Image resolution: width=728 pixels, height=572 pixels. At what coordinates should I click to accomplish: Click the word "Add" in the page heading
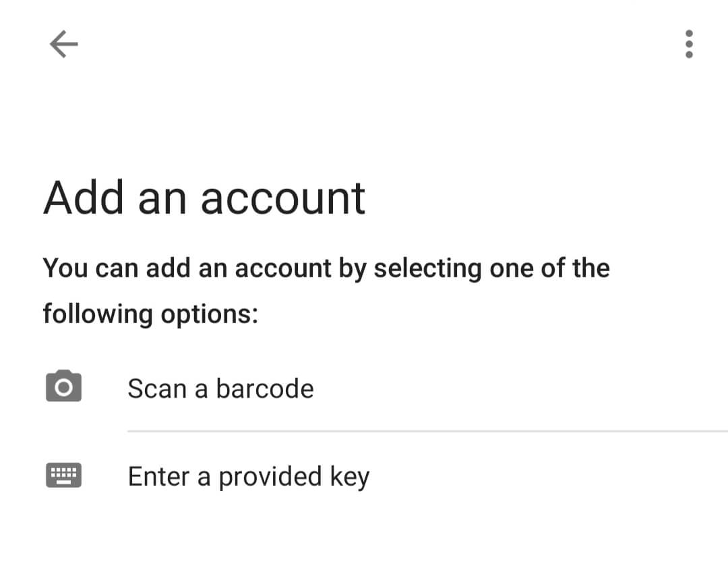click(84, 198)
